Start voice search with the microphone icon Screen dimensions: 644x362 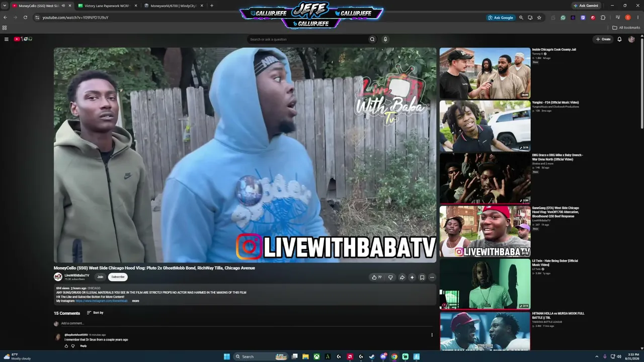click(x=385, y=39)
